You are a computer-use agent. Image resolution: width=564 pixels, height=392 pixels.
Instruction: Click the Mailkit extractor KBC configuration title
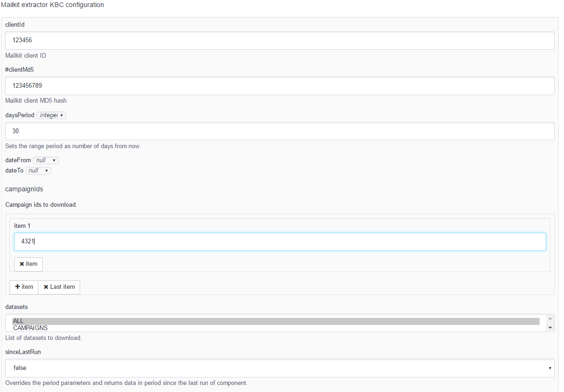pos(52,5)
